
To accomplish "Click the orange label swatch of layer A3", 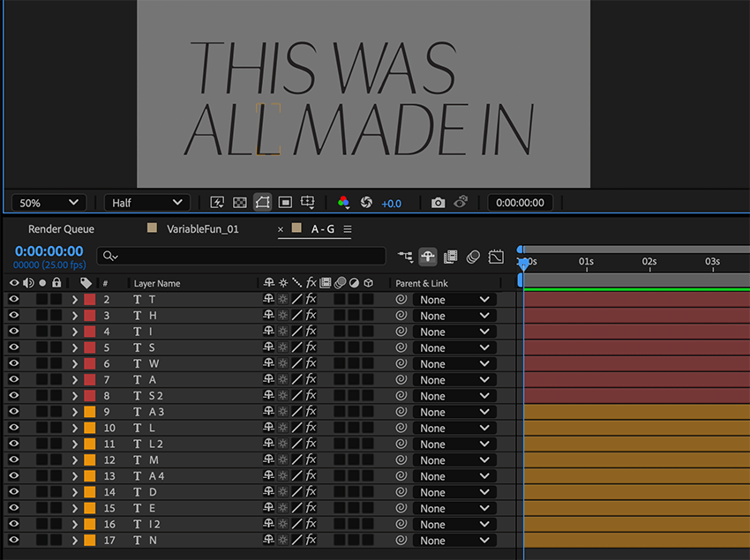I will (89, 412).
